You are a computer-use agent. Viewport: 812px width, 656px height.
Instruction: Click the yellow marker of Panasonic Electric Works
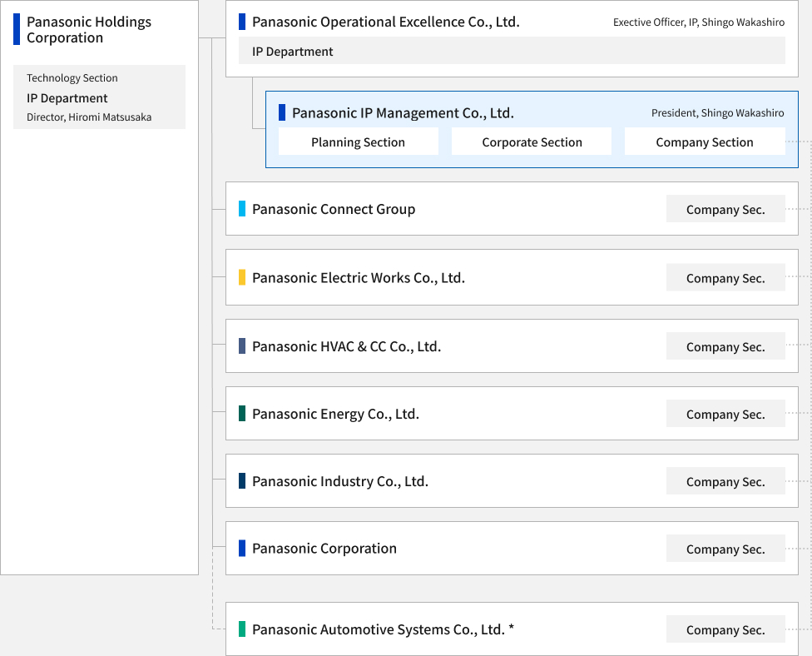coord(241,277)
